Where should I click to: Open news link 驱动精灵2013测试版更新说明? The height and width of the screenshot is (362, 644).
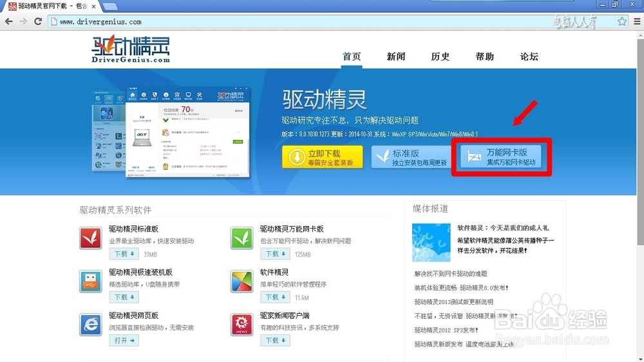[453, 301]
